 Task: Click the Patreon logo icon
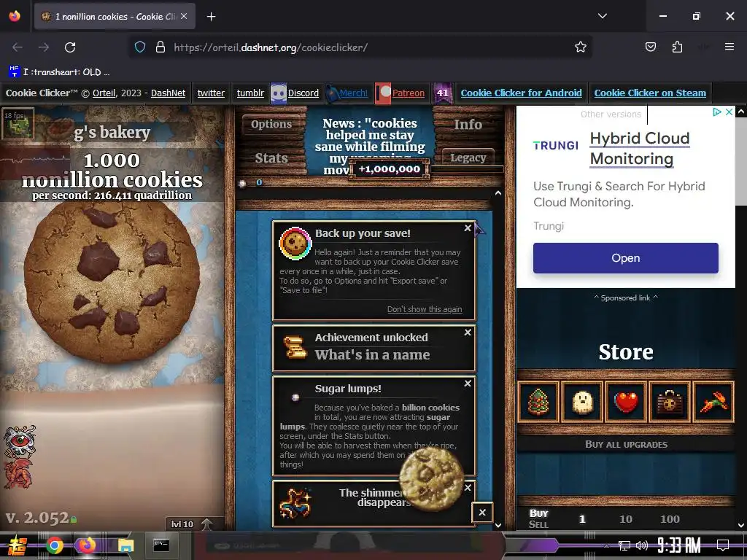[383, 93]
